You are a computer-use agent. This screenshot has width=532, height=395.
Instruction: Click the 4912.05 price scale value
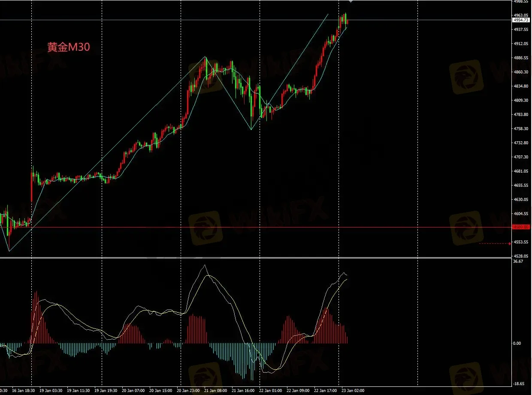point(522,43)
